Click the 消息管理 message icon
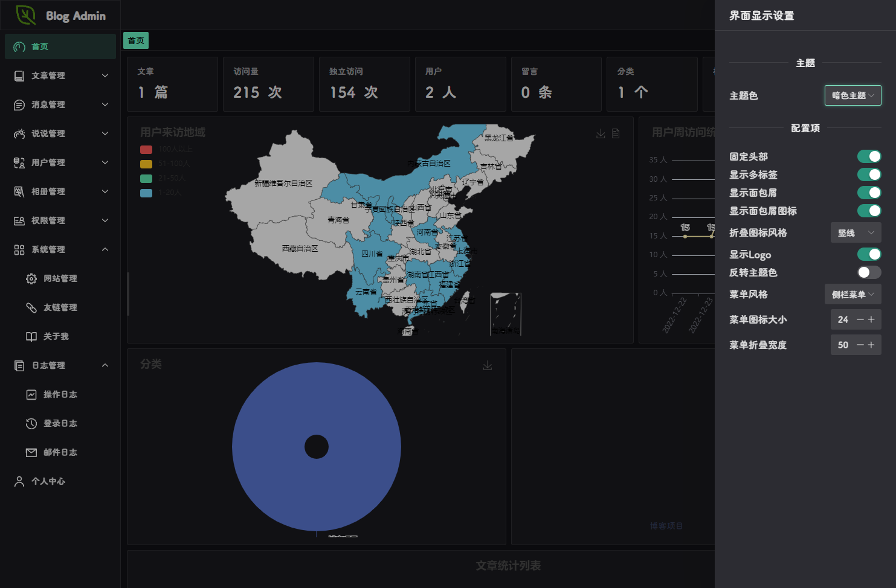 (19, 104)
